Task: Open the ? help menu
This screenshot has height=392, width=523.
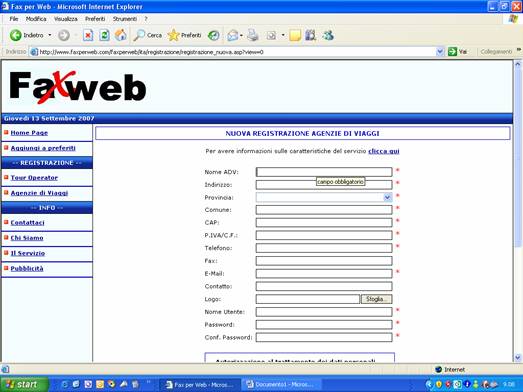Action: 146,19
